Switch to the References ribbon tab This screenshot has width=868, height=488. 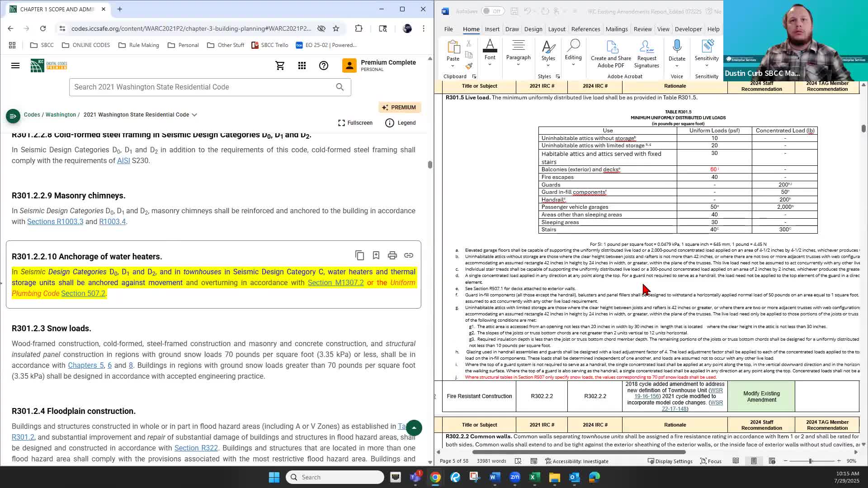(585, 29)
